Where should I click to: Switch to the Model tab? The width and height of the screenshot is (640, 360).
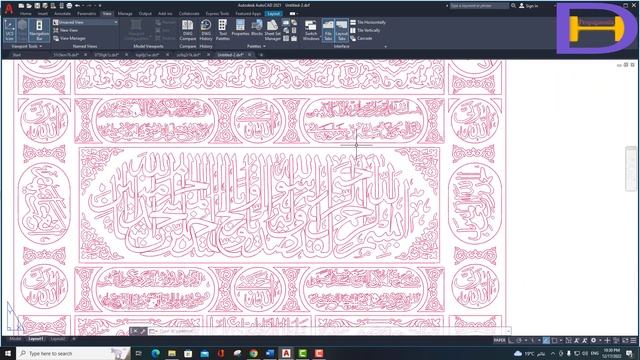click(15, 339)
